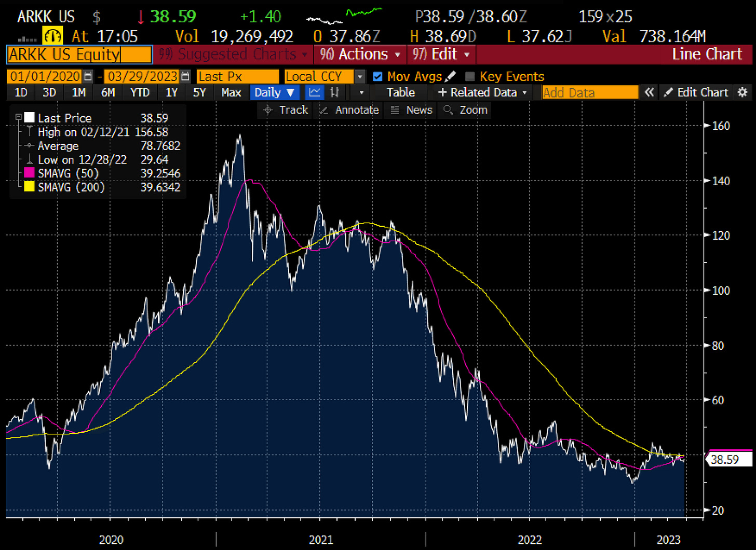The height and width of the screenshot is (550, 756).
Task: Click the Low marker icon in legend
Action: [30, 160]
